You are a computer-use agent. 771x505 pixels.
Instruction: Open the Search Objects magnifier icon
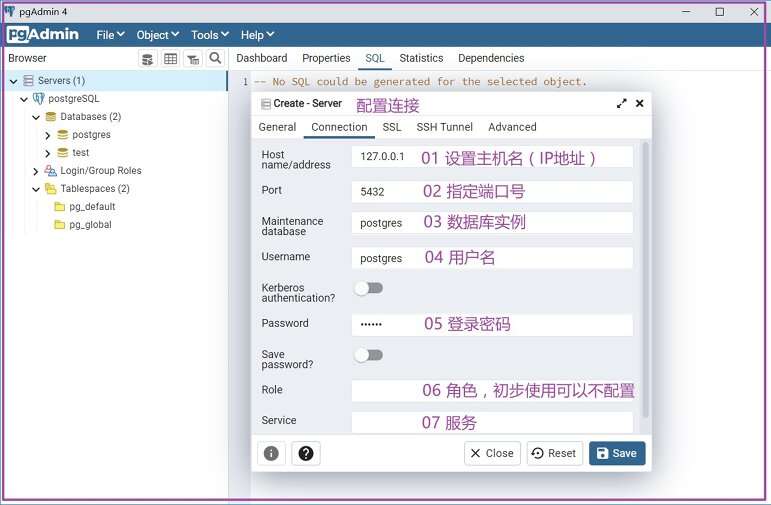click(x=215, y=58)
